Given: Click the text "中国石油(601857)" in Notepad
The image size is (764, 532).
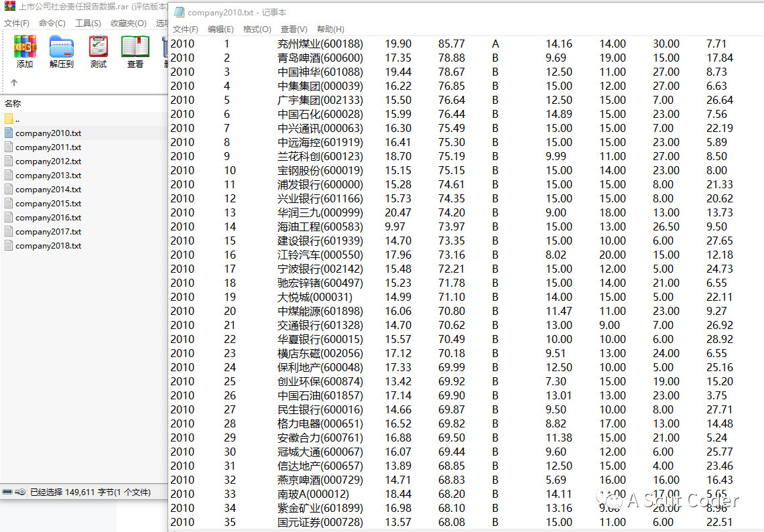Looking at the screenshot, I should click(x=320, y=395).
